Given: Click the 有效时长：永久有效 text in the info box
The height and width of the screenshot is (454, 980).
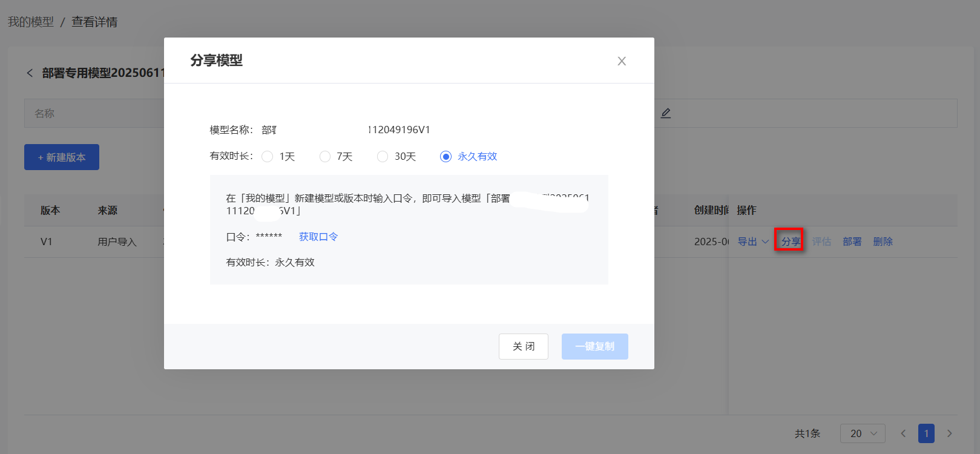Looking at the screenshot, I should click(271, 262).
